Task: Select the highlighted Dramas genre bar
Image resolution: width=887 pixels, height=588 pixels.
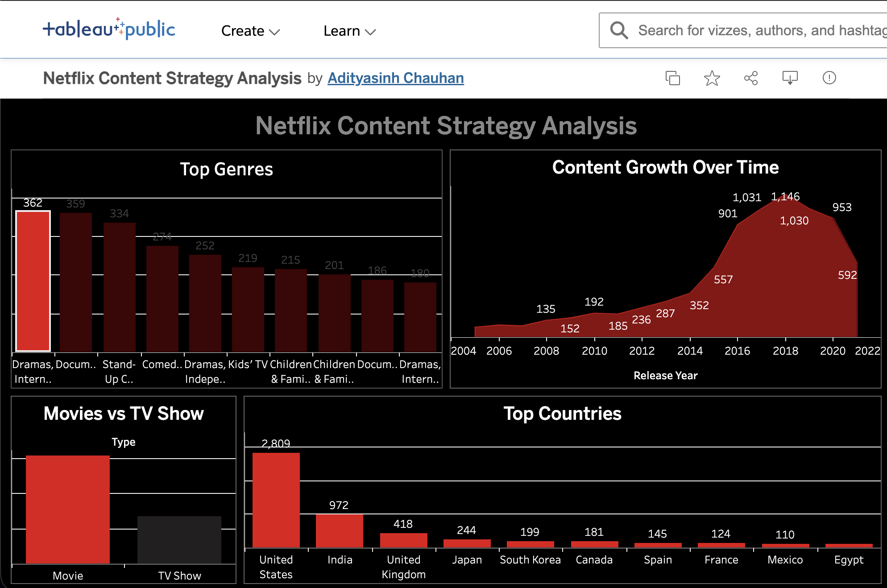Action: (x=33, y=281)
